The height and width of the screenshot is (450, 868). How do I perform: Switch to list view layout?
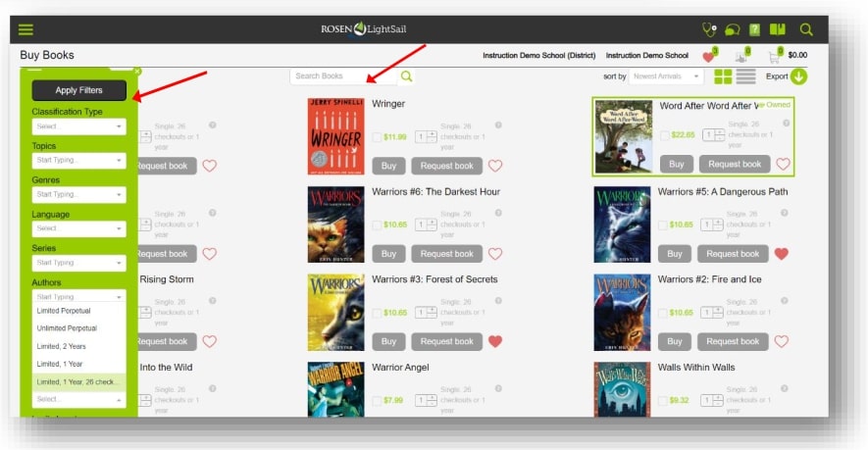tap(745, 76)
